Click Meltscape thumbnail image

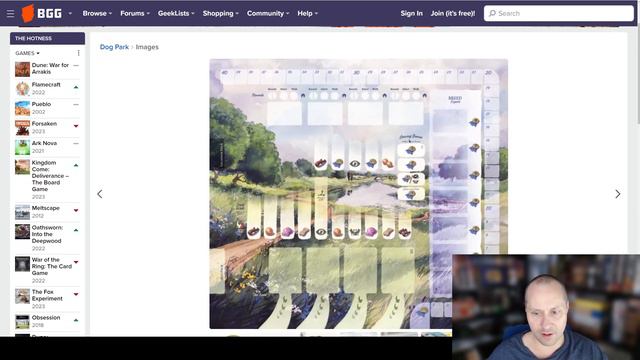pyautogui.click(x=22, y=212)
